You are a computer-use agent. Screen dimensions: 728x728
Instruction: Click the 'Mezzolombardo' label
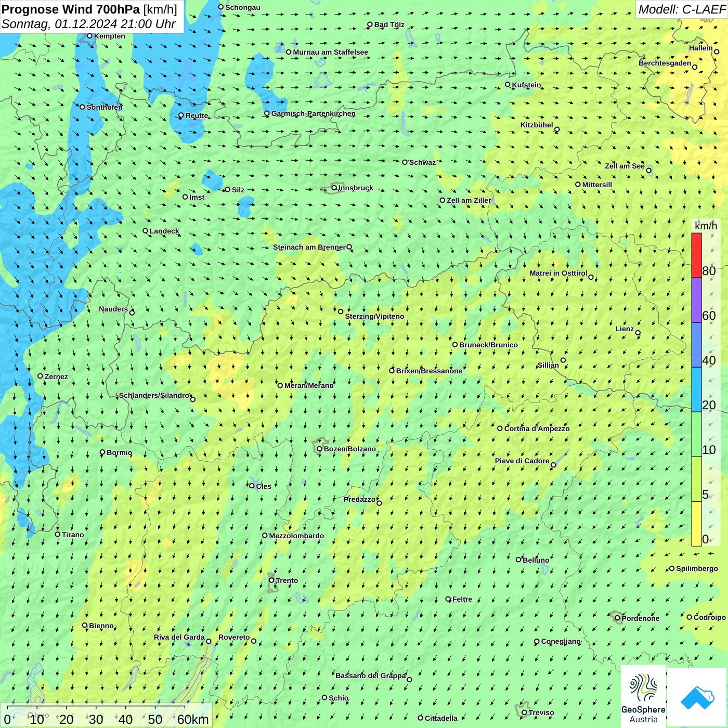(296, 536)
